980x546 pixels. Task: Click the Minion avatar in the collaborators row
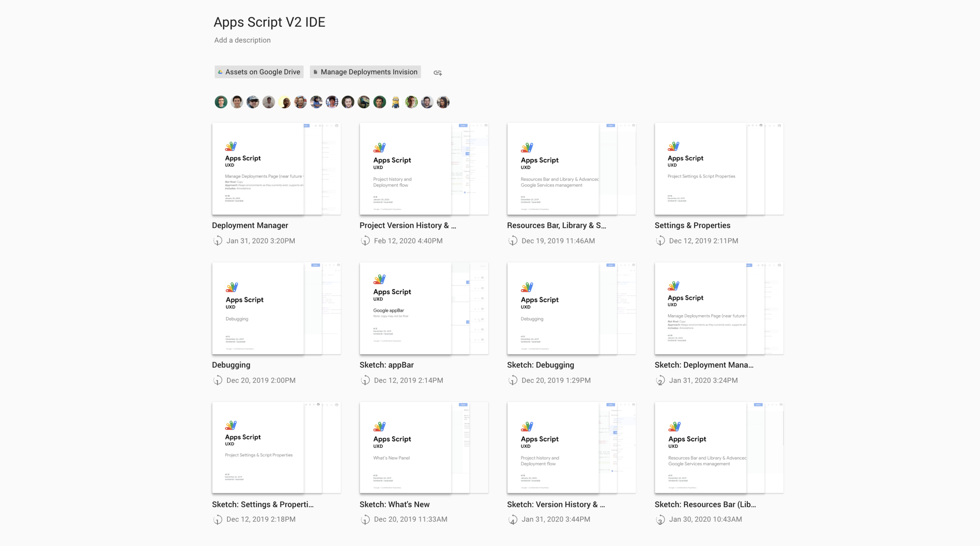[x=396, y=102]
